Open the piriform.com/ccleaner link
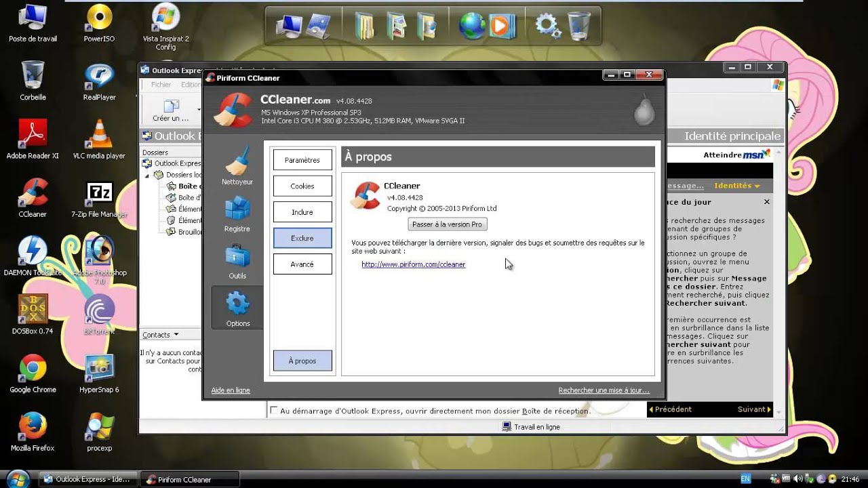This screenshot has width=868, height=488. pos(414,264)
